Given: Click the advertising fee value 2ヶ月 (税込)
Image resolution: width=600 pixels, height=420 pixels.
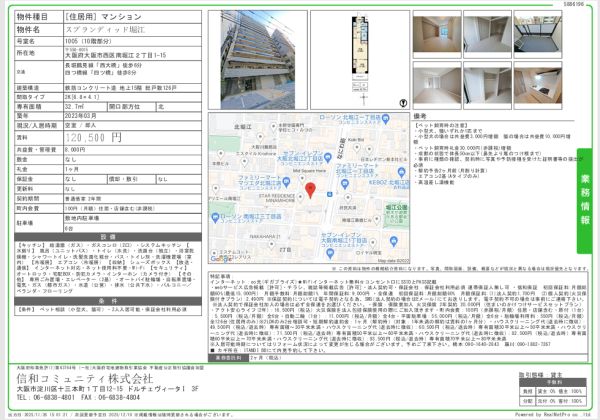Looking at the screenshot, I should pyautogui.click(x=266, y=358).
